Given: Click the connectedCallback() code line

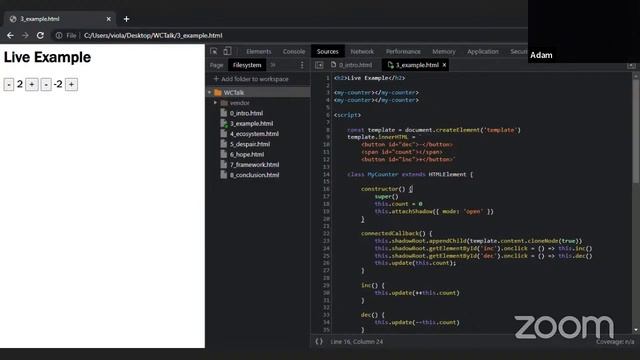Looking at the screenshot, I should point(396,233).
